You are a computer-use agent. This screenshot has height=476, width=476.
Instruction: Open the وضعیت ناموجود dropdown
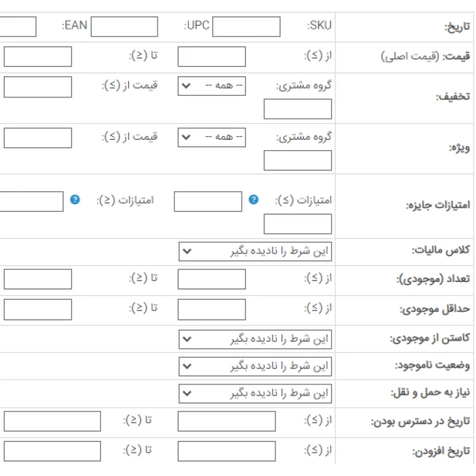[256, 366]
